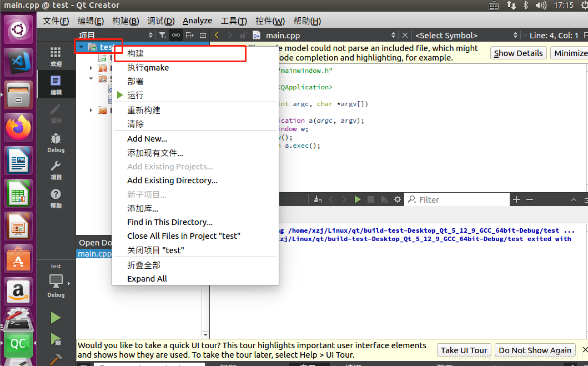Image resolution: width=588 pixels, height=366 pixels.
Task: Open the Welcome mode
Action: coord(56,57)
